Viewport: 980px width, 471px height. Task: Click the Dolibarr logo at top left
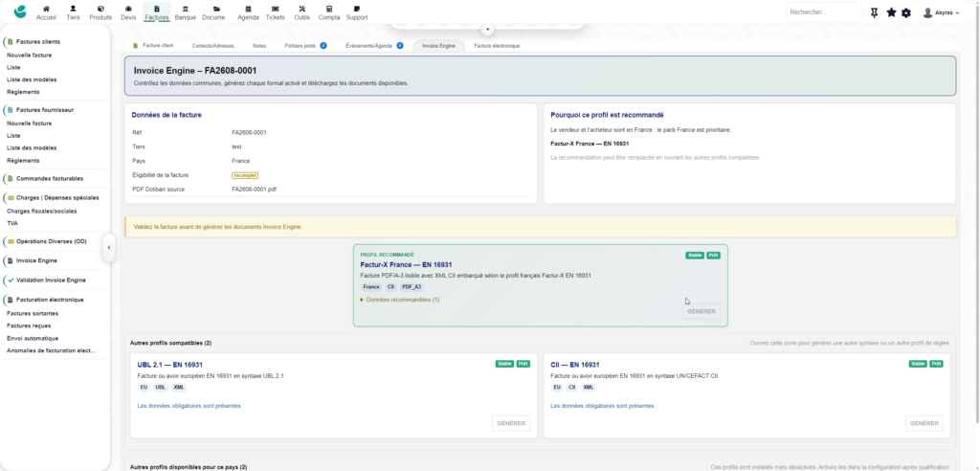click(20, 11)
